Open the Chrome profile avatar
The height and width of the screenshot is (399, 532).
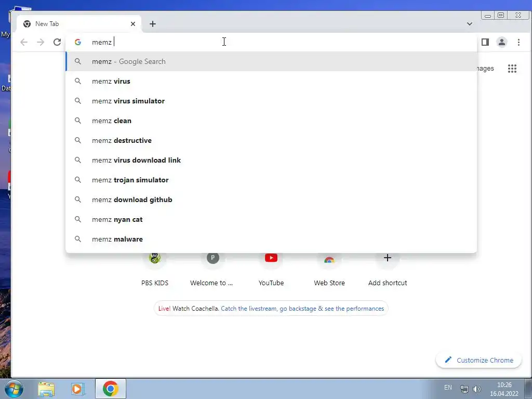[x=501, y=42]
